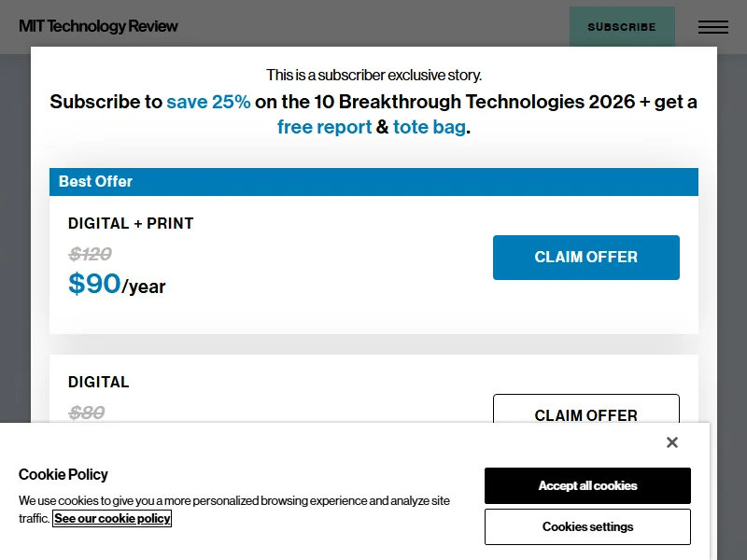
Task: Click the Cookie Policy heading
Action: point(63,474)
